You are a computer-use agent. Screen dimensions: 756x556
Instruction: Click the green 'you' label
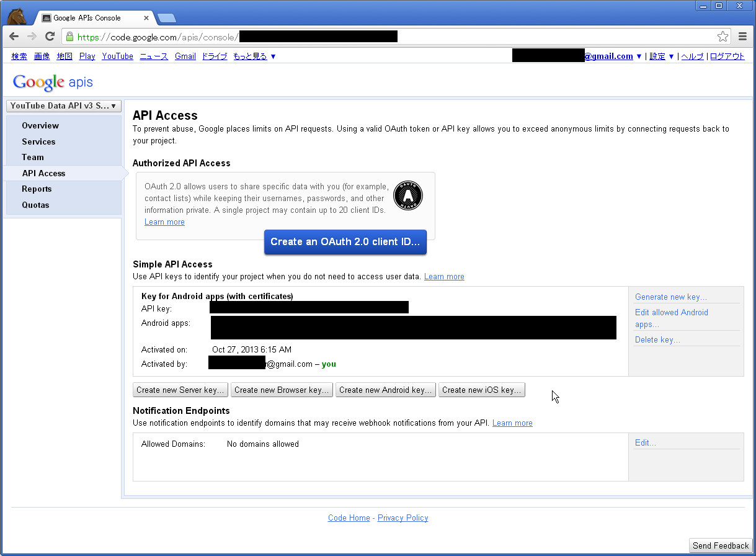pos(329,364)
